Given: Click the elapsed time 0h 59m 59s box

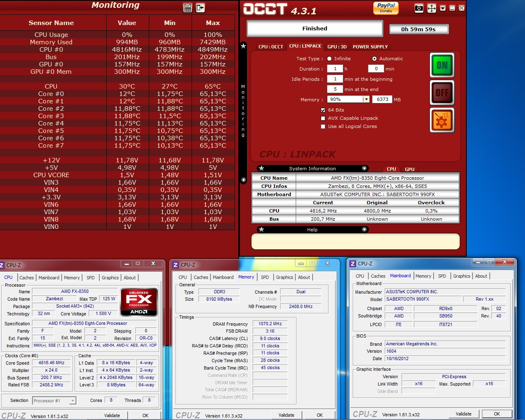Looking at the screenshot, I should pos(418,29).
